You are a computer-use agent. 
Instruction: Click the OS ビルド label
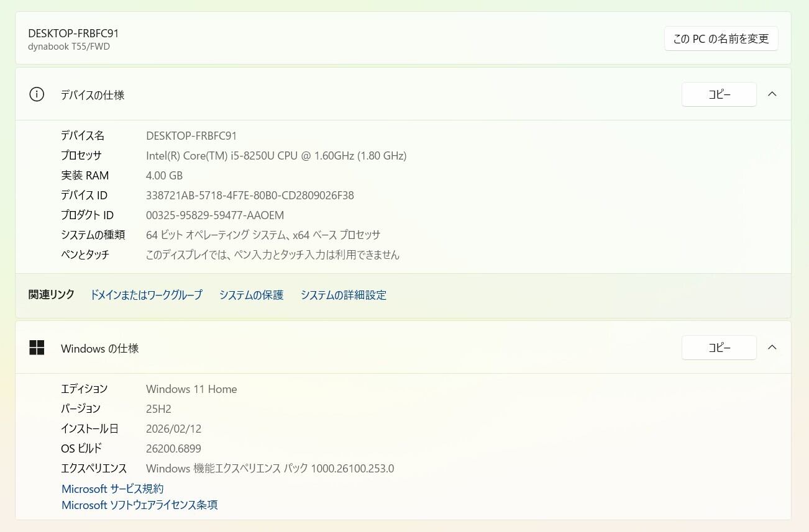(81, 448)
